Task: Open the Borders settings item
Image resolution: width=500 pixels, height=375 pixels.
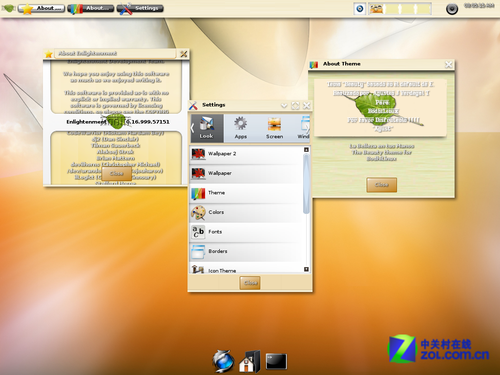Action: click(x=246, y=251)
